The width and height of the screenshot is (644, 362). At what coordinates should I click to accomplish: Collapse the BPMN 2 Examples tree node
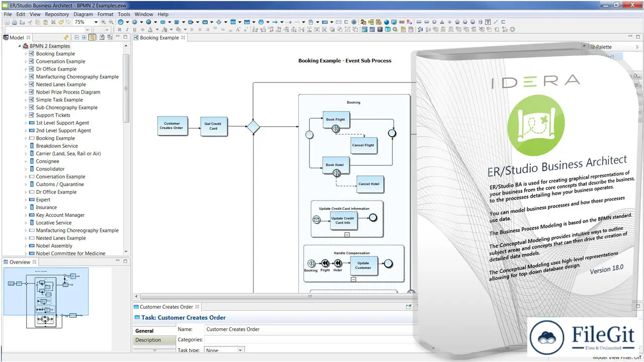coord(20,46)
